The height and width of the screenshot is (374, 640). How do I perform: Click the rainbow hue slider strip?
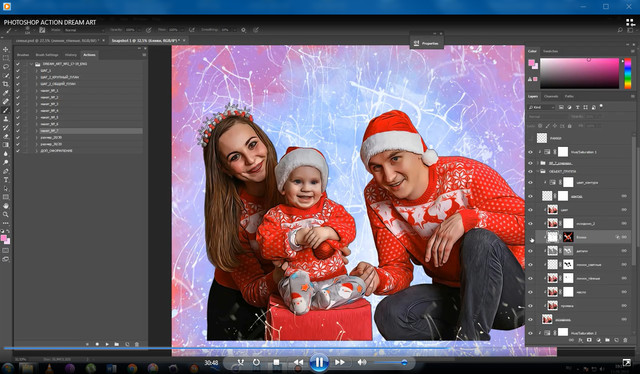628,73
